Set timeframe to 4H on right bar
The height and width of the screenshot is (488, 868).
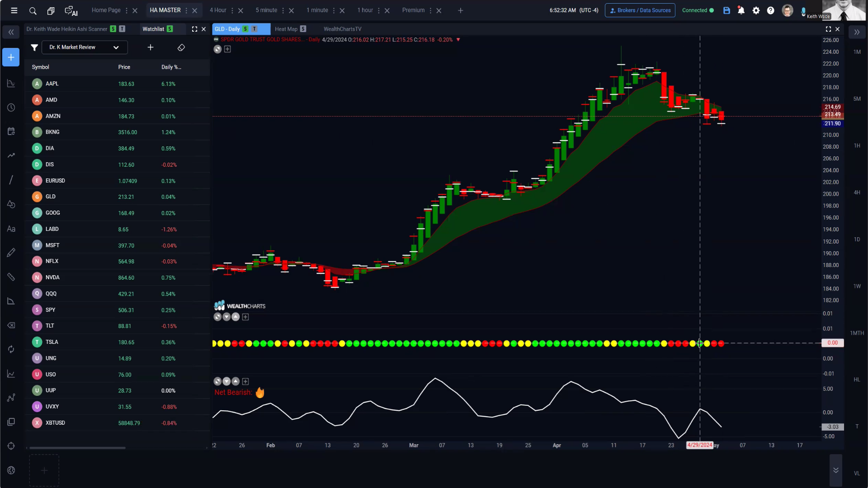[x=857, y=192]
